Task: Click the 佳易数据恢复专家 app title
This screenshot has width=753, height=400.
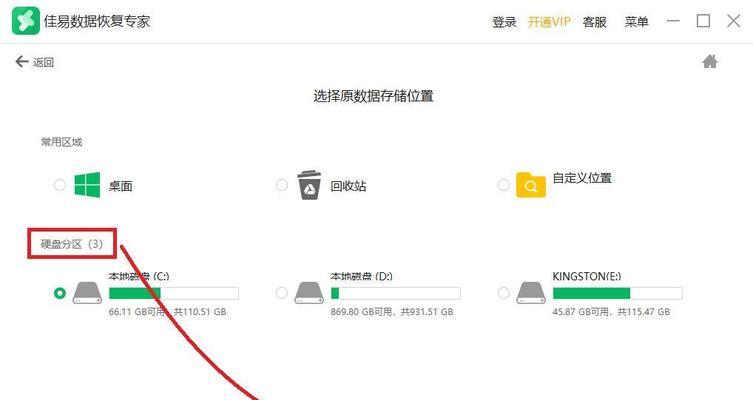Action: 97,21
